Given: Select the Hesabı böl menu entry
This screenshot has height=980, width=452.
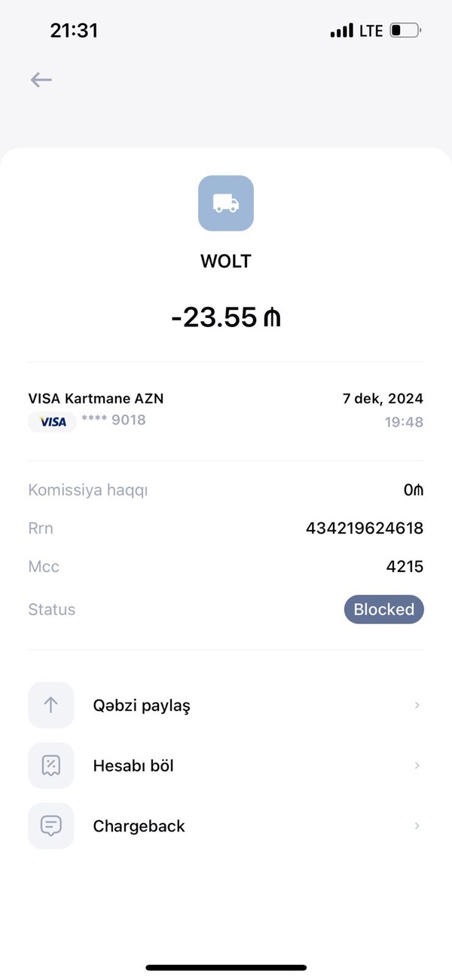Looking at the screenshot, I should coord(226,765).
